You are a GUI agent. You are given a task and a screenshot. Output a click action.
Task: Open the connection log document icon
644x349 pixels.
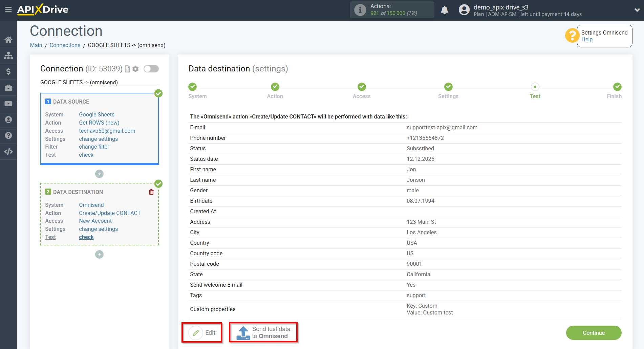point(127,69)
